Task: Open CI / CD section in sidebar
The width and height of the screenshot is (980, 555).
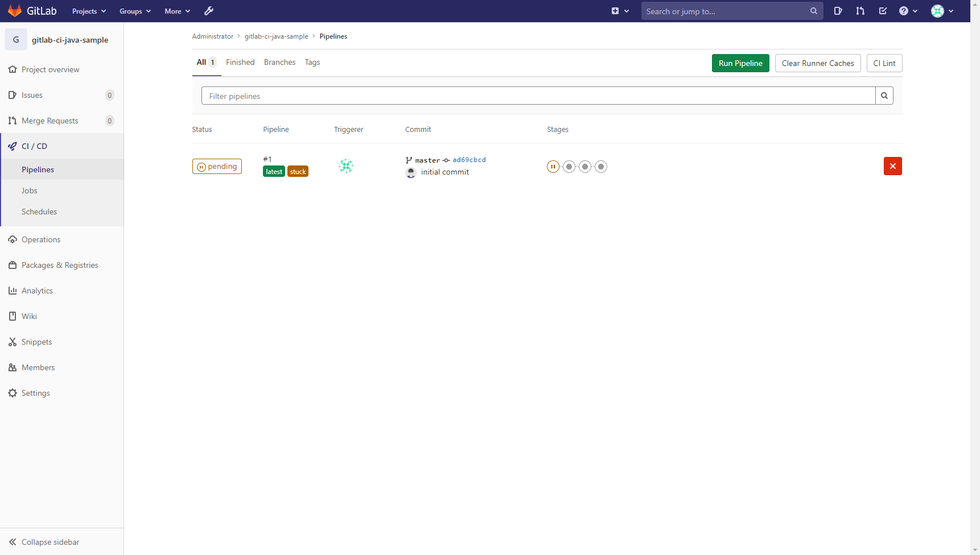Action: coord(61,146)
